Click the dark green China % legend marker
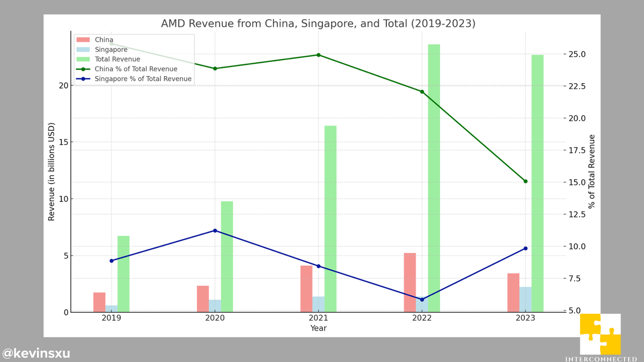Screen dimensions: 644x362 [83, 69]
